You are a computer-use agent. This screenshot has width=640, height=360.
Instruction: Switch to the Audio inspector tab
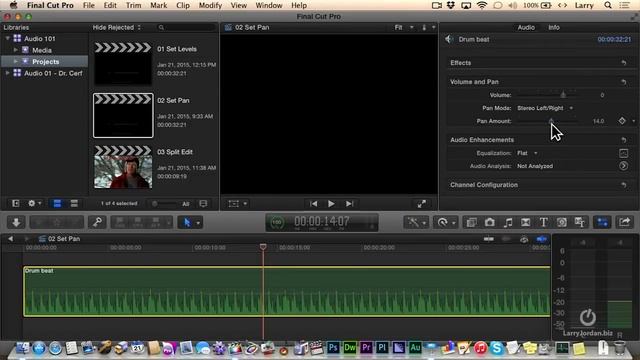pos(526,27)
